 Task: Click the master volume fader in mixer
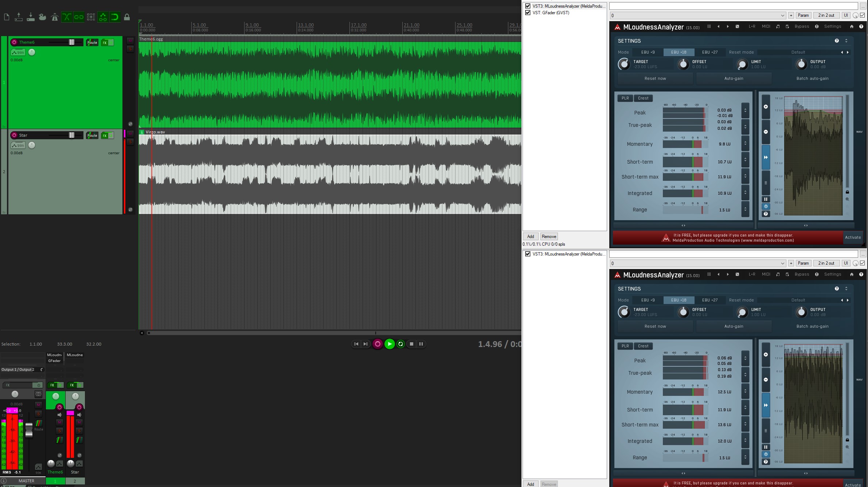[29, 429]
